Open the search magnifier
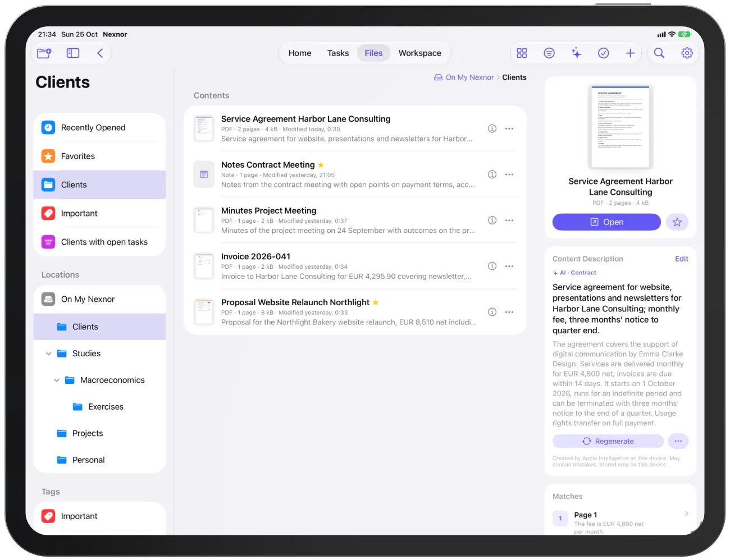Image resolution: width=730 pixels, height=560 pixels. (x=659, y=53)
